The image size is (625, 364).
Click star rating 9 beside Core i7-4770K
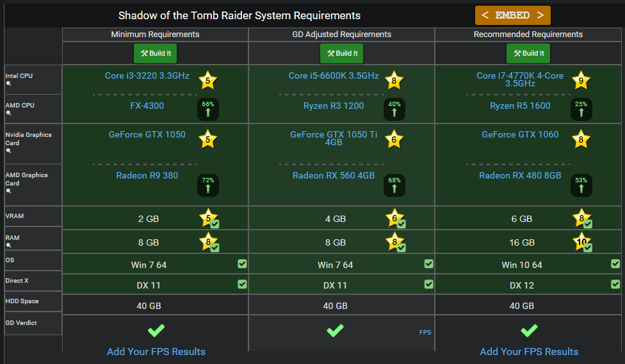(581, 81)
